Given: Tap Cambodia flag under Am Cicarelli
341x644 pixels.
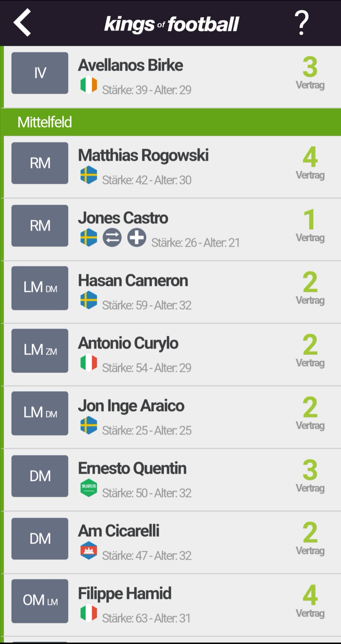Looking at the screenshot, I should (89, 550).
